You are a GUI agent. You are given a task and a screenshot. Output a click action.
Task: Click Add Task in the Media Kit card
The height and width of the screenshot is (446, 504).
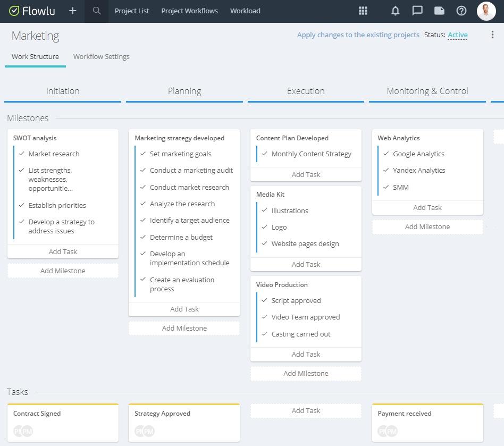tap(306, 264)
